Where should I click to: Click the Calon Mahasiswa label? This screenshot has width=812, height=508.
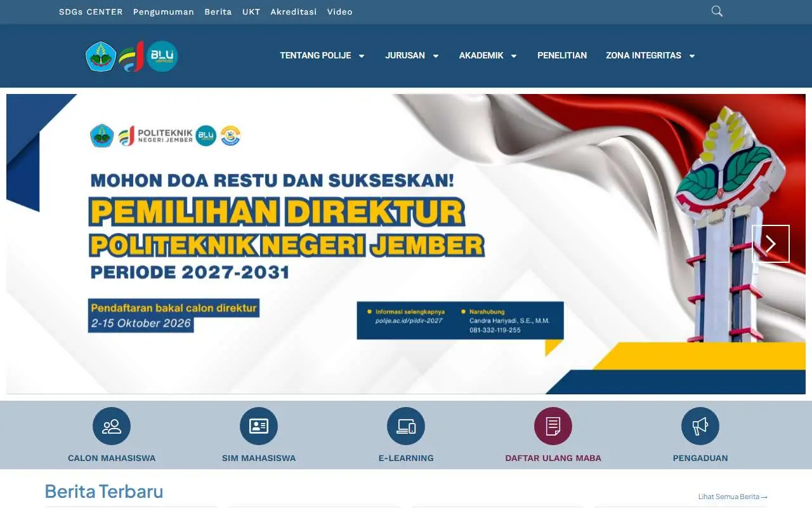112,458
